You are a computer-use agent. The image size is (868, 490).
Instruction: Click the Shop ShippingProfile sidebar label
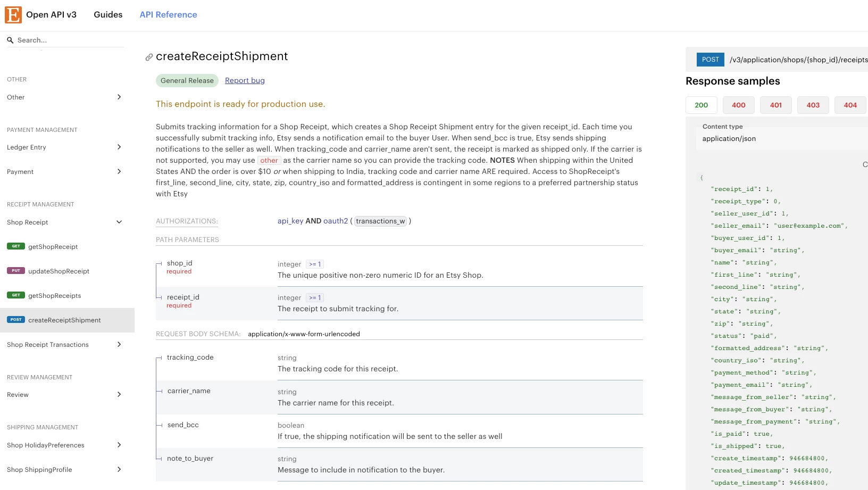point(39,469)
